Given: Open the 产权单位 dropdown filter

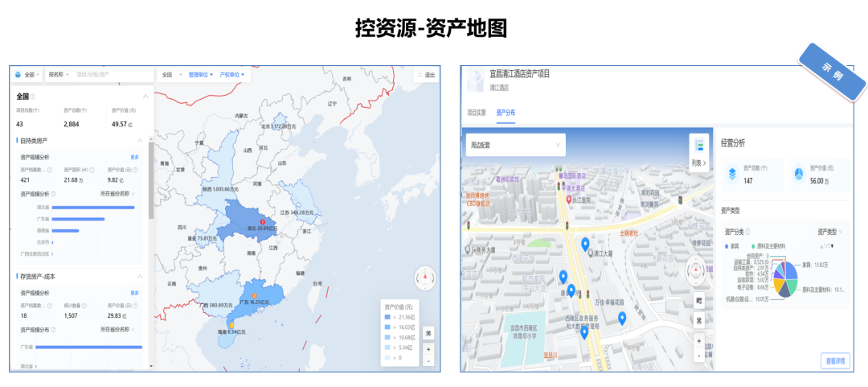Looking at the screenshot, I should (x=232, y=74).
